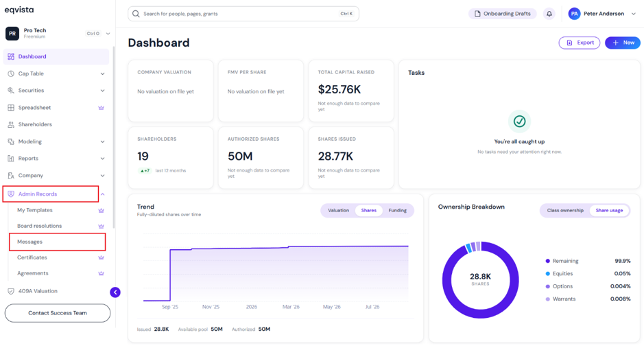Click the Cap Table pie icon
644x346 pixels.
(x=11, y=73)
